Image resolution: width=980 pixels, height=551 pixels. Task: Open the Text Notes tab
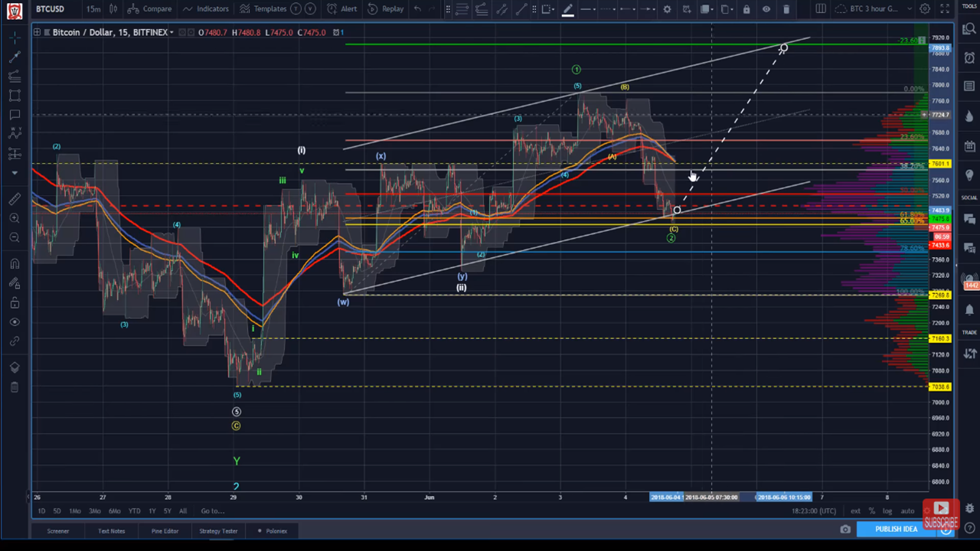click(111, 531)
